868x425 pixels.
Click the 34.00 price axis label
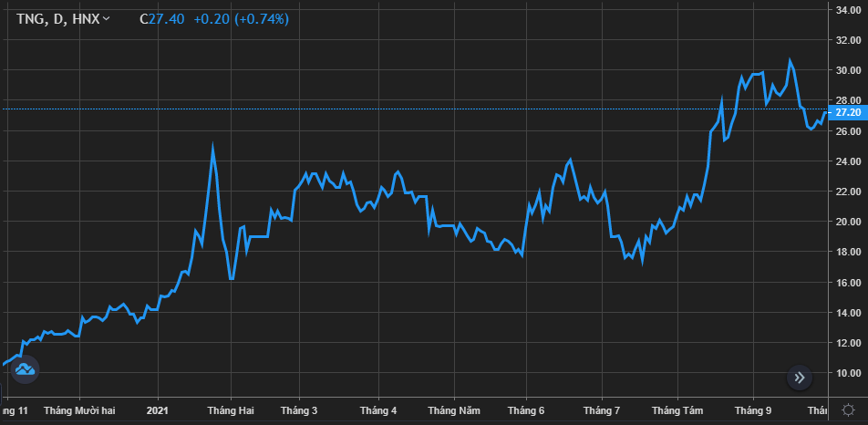click(x=848, y=10)
